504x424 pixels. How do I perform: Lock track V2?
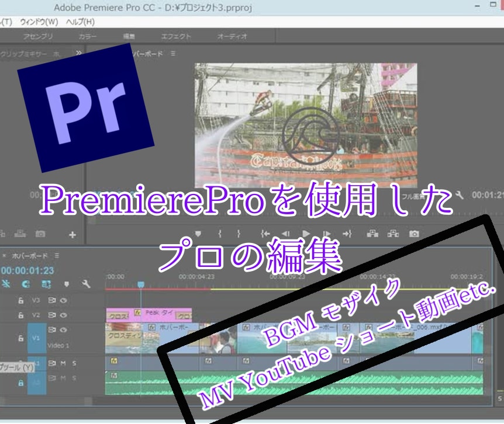pyautogui.click(x=21, y=315)
